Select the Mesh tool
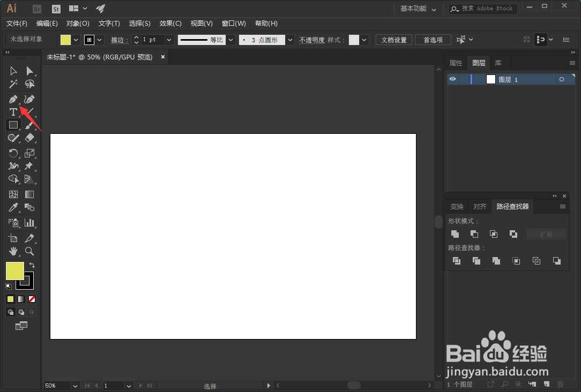 tap(13, 194)
